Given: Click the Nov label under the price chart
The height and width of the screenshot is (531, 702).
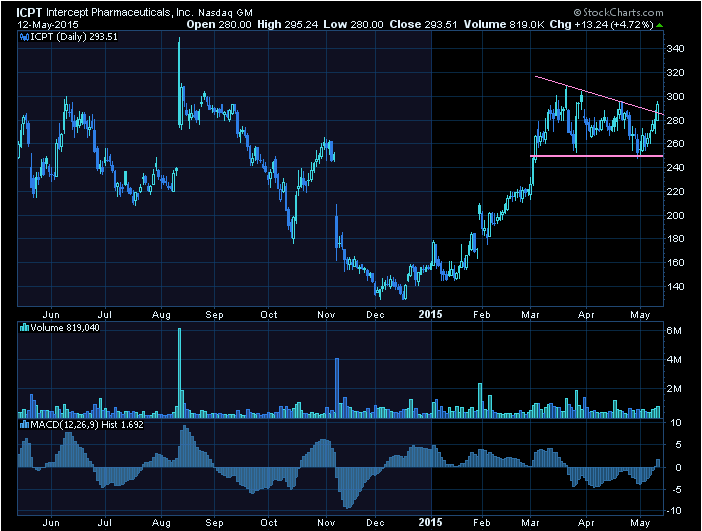Looking at the screenshot, I should click(x=326, y=315).
